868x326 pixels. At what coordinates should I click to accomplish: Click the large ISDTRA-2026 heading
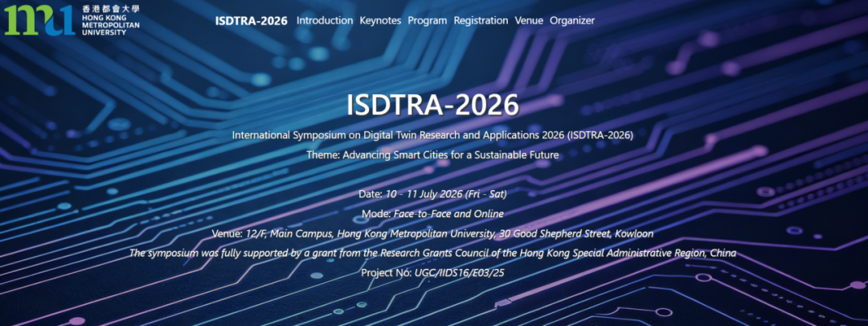pos(433,105)
